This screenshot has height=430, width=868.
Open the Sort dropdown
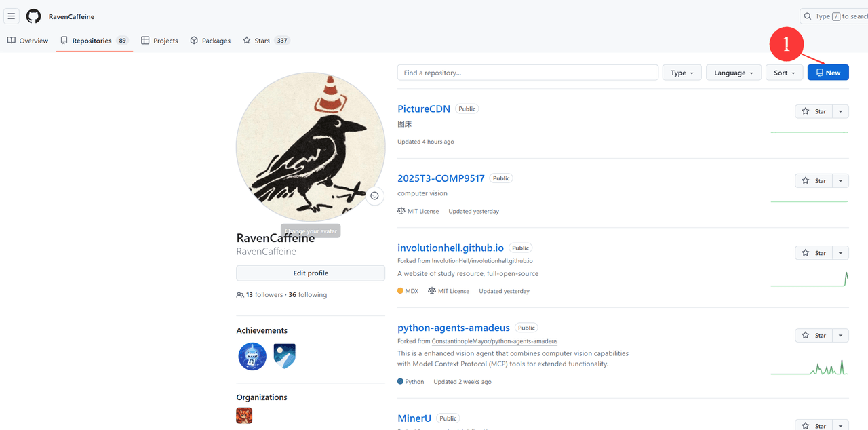tap(785, 73)
